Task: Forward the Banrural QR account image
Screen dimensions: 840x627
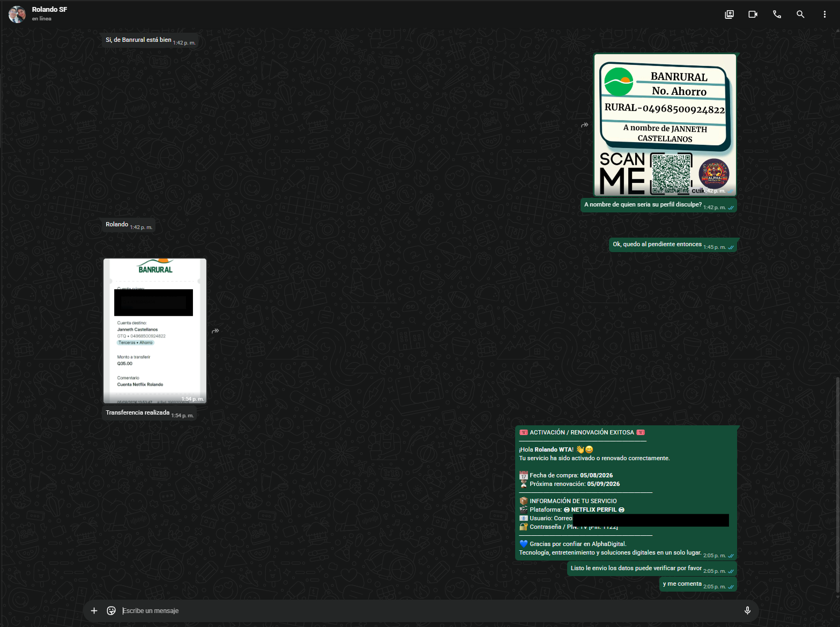Action: click(585, 125)
